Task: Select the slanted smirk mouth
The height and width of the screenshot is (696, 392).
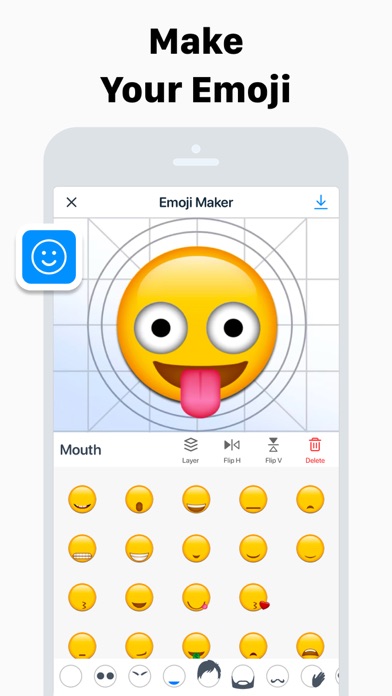Action: [x=139, y=646]
